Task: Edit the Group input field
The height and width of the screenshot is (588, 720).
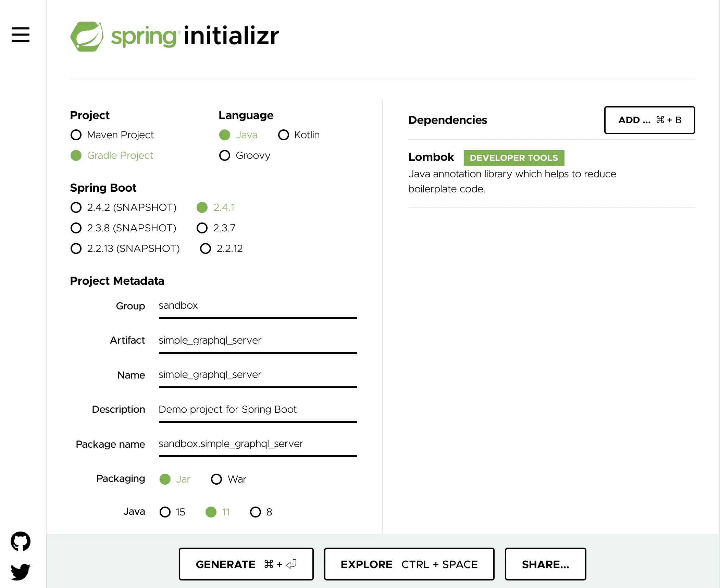Action: coord(257,306)
